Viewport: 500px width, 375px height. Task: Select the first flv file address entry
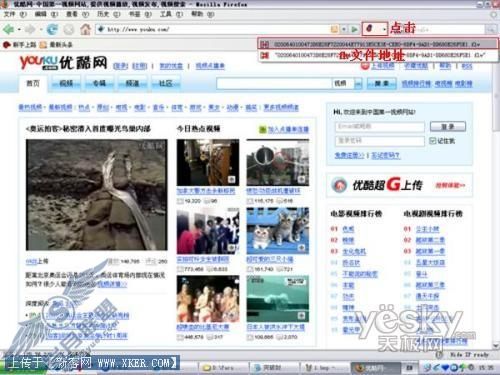(378, 44)
